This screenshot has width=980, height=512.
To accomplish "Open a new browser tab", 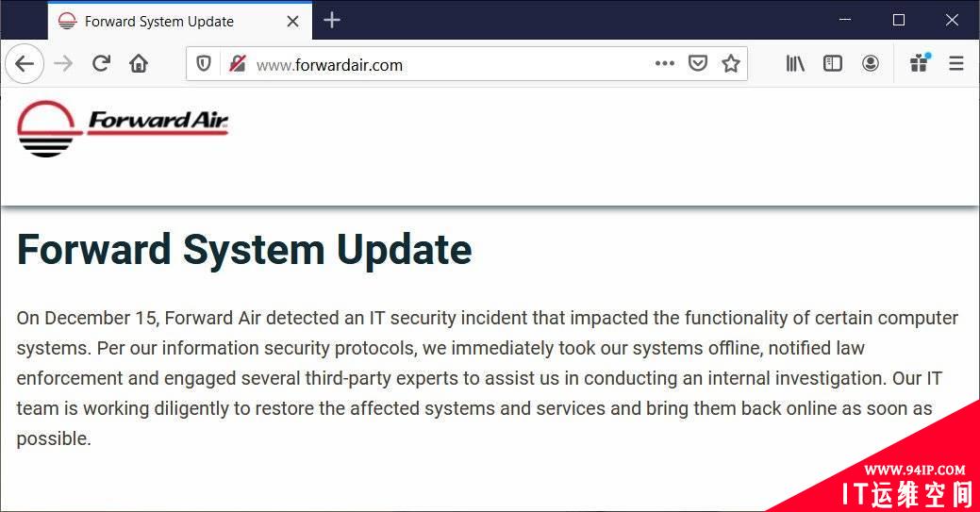I will click(332, 21).
